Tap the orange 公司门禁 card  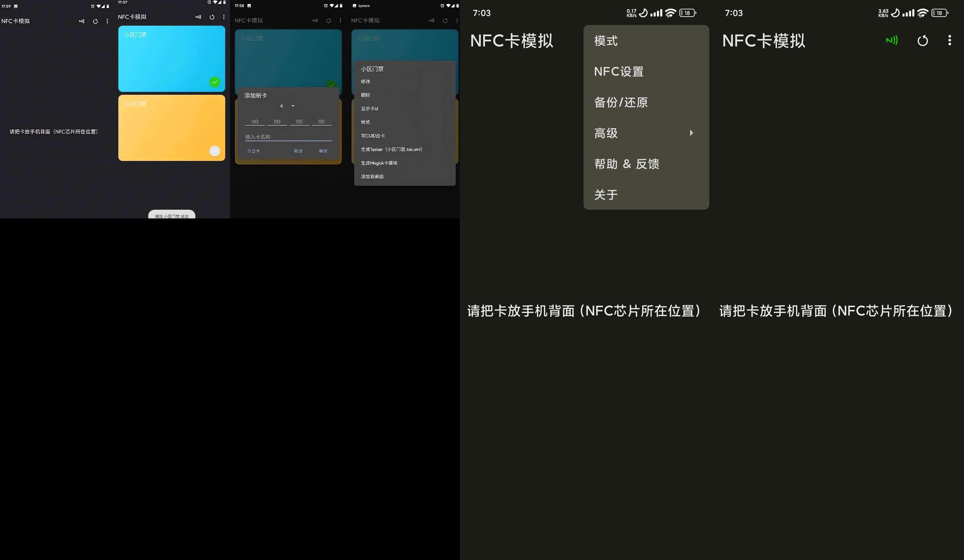(x=171, y=128)
